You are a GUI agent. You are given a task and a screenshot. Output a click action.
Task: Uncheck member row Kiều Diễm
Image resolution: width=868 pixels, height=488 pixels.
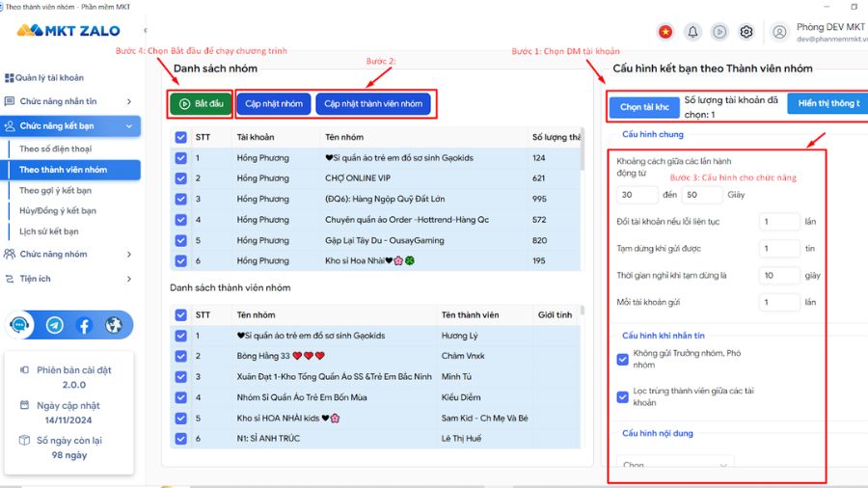point(181,397)
